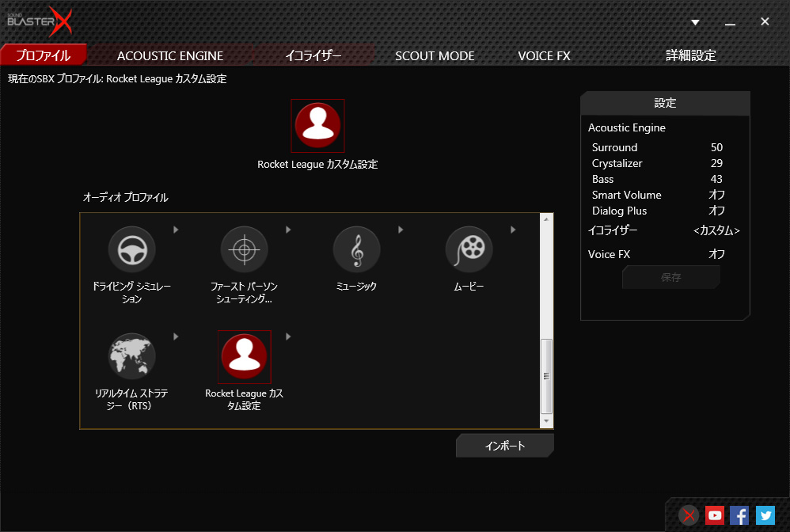The width and height of the screenshot is (790, 532).
Task: Open the title bar dropdown triangle menu
Action: pos(695,22)
